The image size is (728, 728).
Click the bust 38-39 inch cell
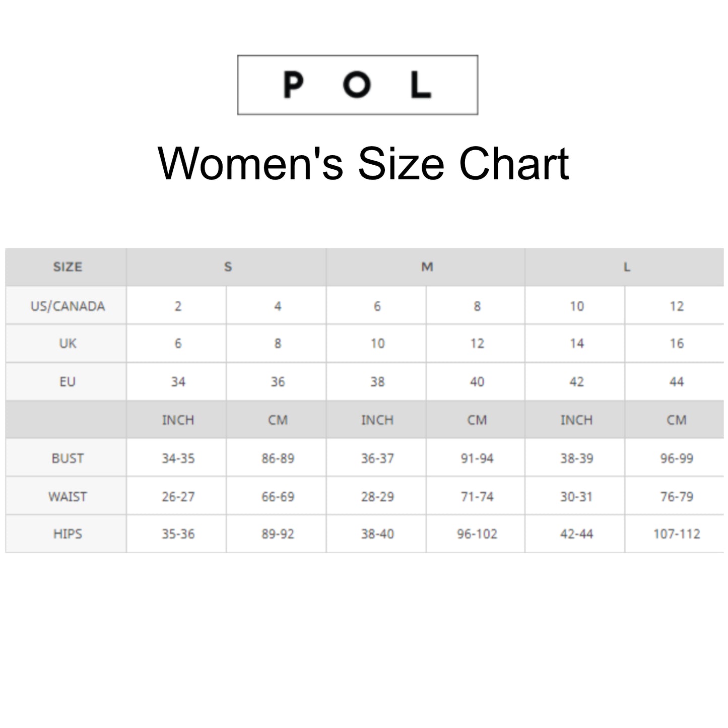click(x=576, y=458)
